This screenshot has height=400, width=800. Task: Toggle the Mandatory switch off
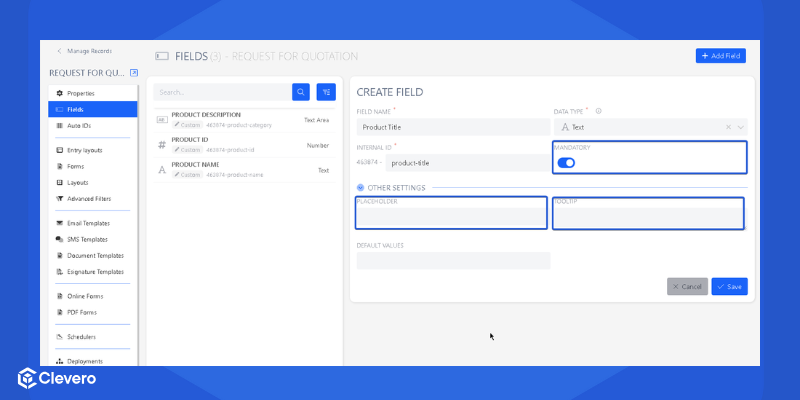pyautogui.click(x=566, y=163)
